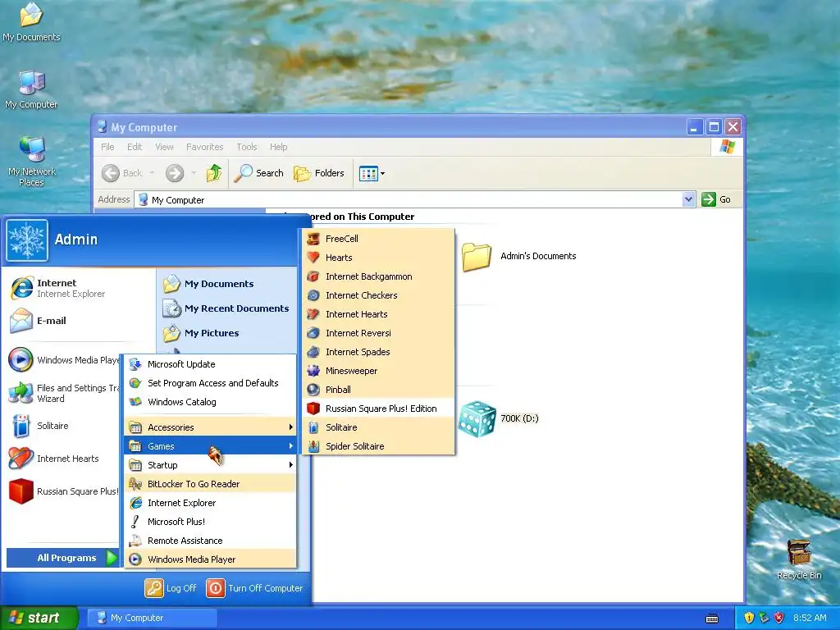Screen dimensions: 840x630
Task: Launch Internet Explorer from All Programs list
Action: [x=210, y=503]
